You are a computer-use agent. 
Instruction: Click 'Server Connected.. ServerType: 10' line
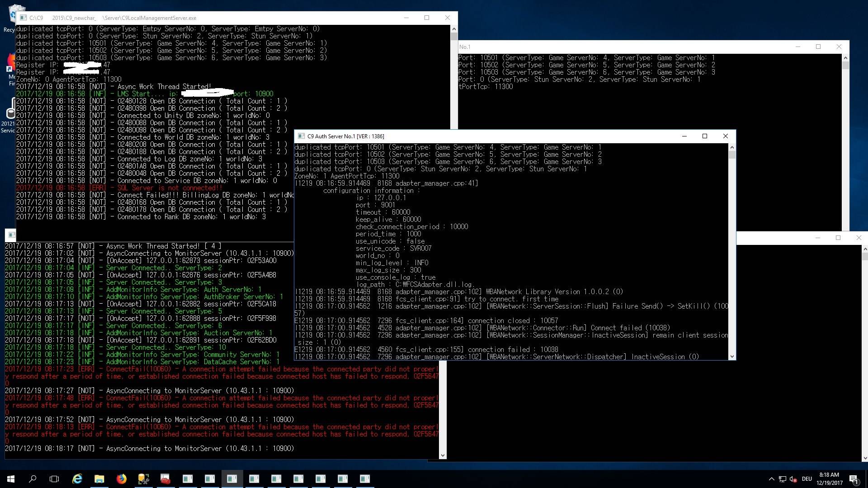115,347
